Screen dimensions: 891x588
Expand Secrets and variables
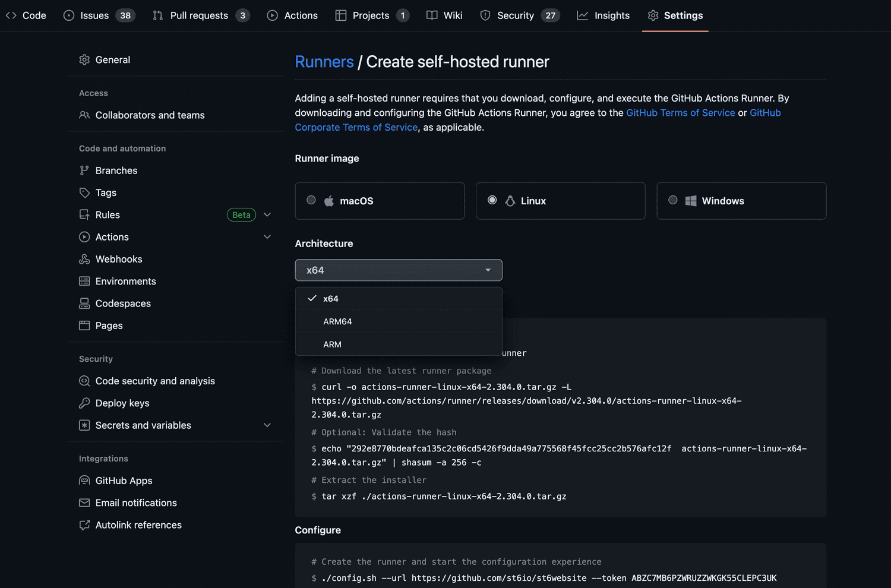267,425
